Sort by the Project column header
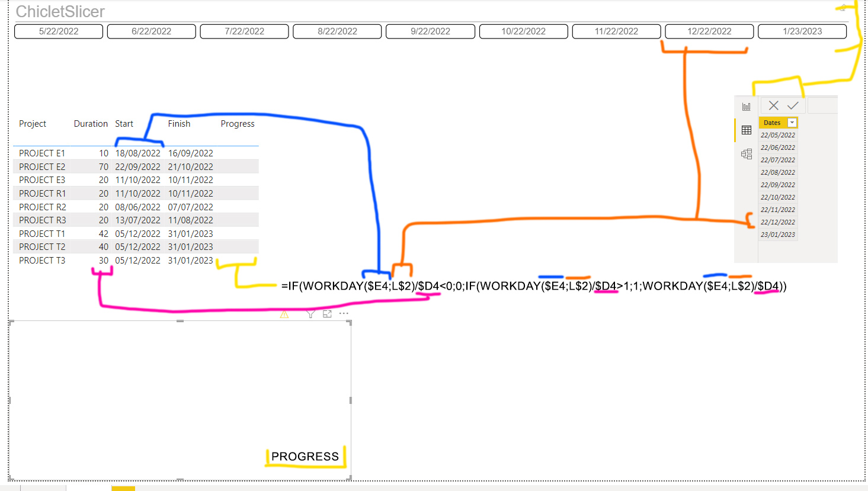The image size is (868, 491). (33, 124)
